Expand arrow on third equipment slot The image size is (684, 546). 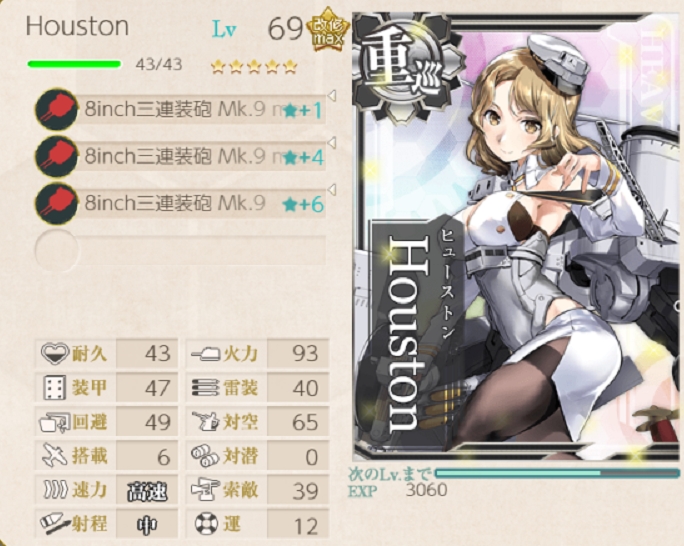coord(332,190)
